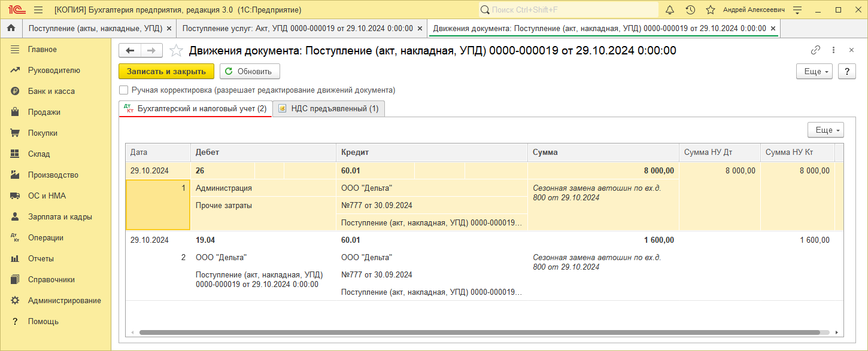This screenshot has width=868, height=351.
Task: Switch to Бухгалтерский и налоговый учет tab
Action: pyautogui.click(x=195, y=109)
